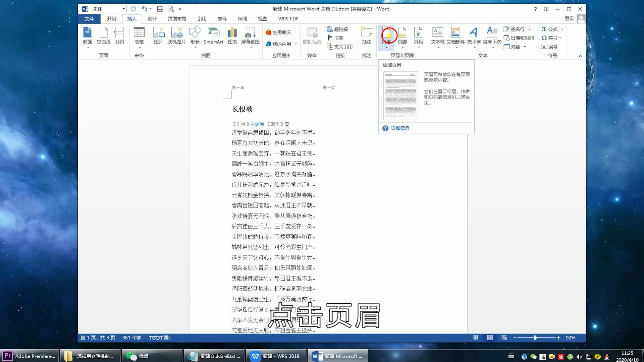This screenshot has width=644, height=362.
Task: Expand object (对象) dropdown arrow
Action: click(x=525, y=47)
